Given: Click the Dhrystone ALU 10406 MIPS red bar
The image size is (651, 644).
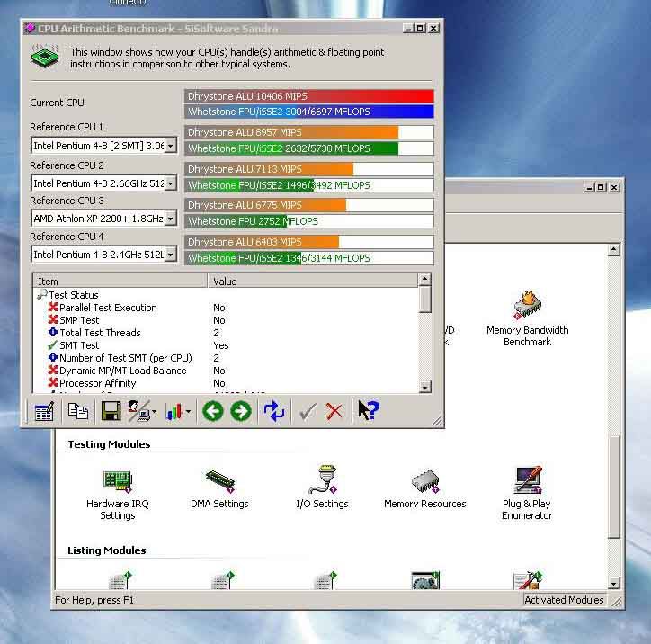Looking at the screenshot, I should coord(309,96).
